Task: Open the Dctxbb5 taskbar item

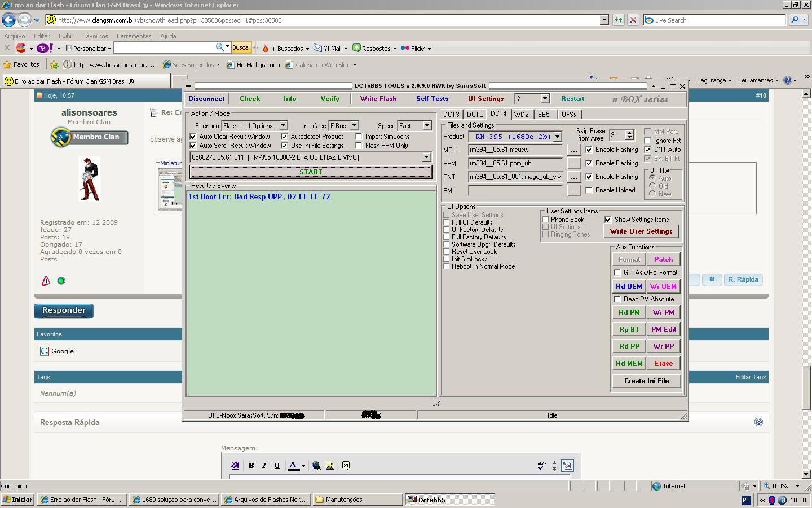Action: [449, 500]
